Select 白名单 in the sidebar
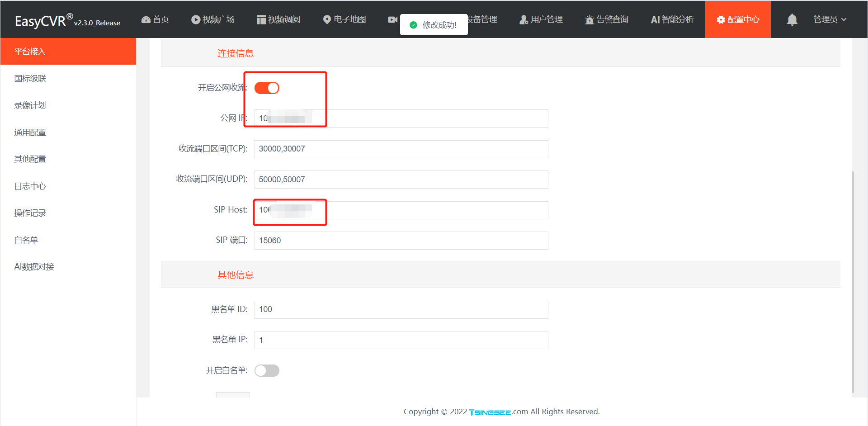 [x=68, y=240]
